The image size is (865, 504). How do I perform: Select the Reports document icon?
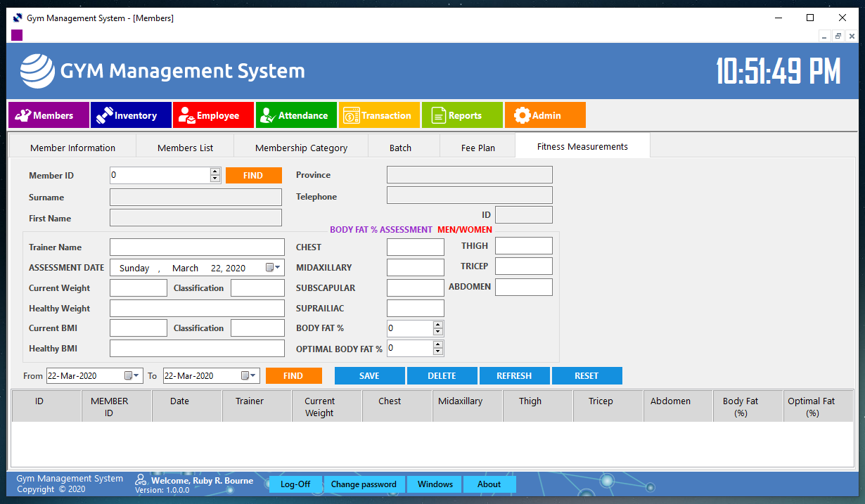tap(439, 115)
